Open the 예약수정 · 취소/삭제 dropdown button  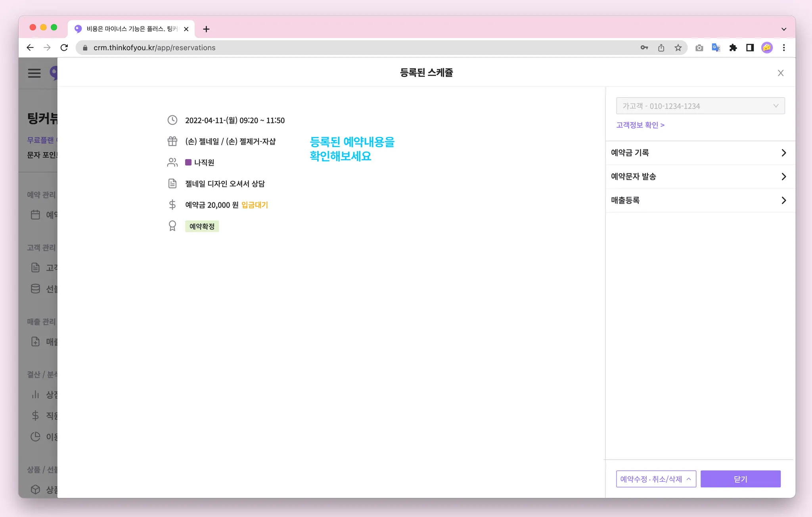click(656, 479)
